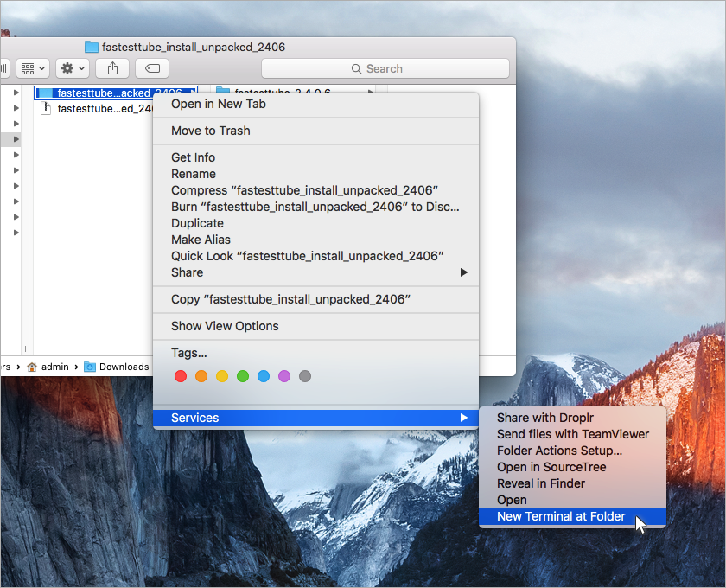This screenshot has width=726, height=588.
Task: Select the fastesttube...acked folder row
Action: pyautogui.click(x=116, y=93)
